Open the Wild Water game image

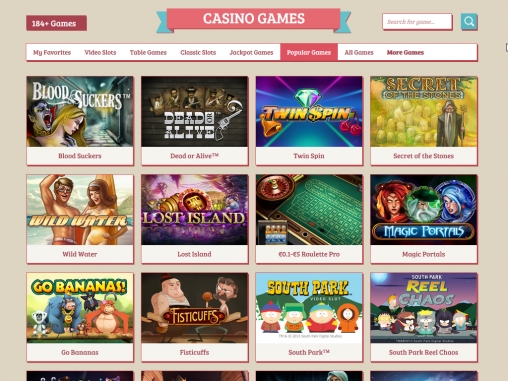click(x=80, y=210)
